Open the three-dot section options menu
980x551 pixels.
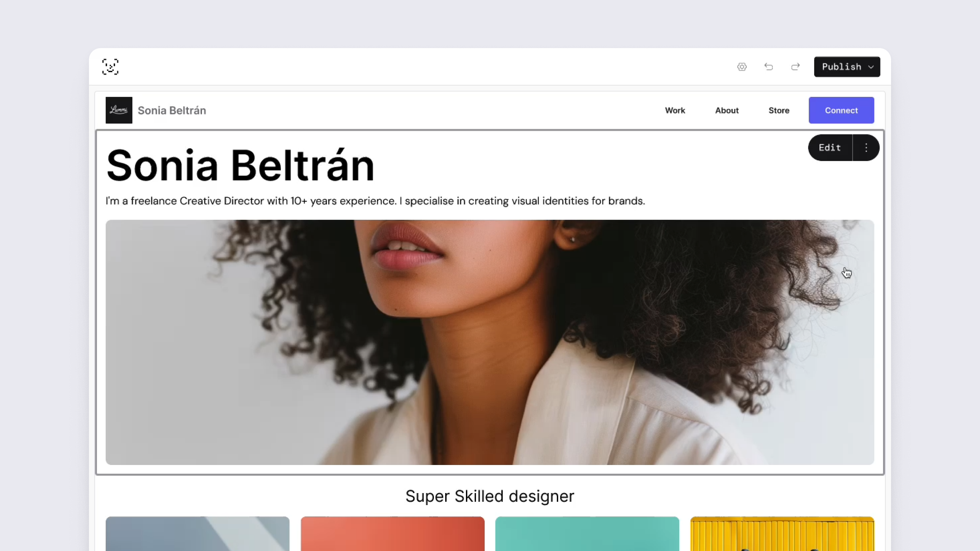(x=866, y=148)
